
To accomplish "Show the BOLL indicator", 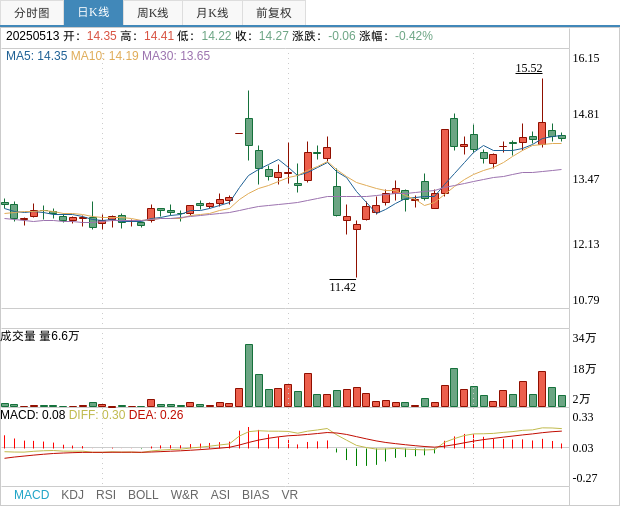I will coord(143,495).
